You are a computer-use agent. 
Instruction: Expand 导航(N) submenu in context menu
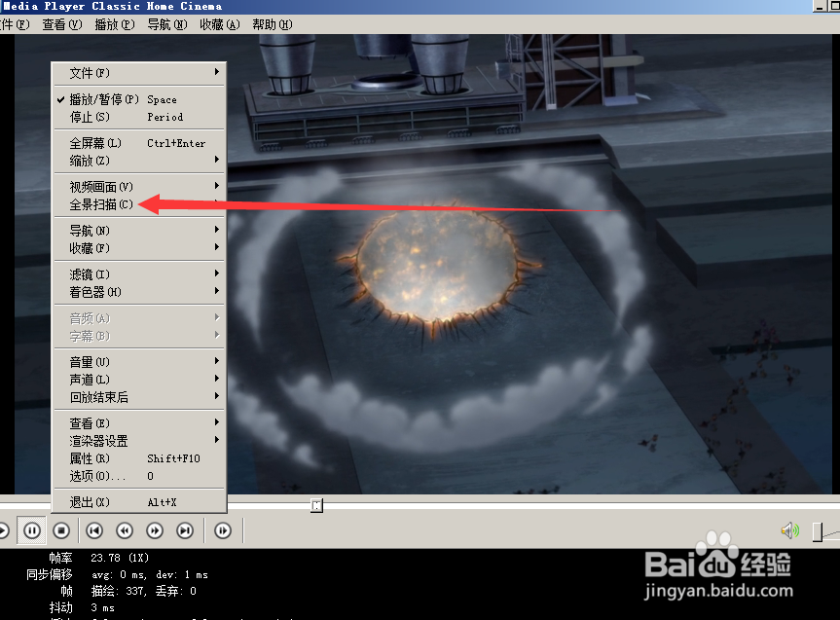pyautogui.click(x=139, y=231)
